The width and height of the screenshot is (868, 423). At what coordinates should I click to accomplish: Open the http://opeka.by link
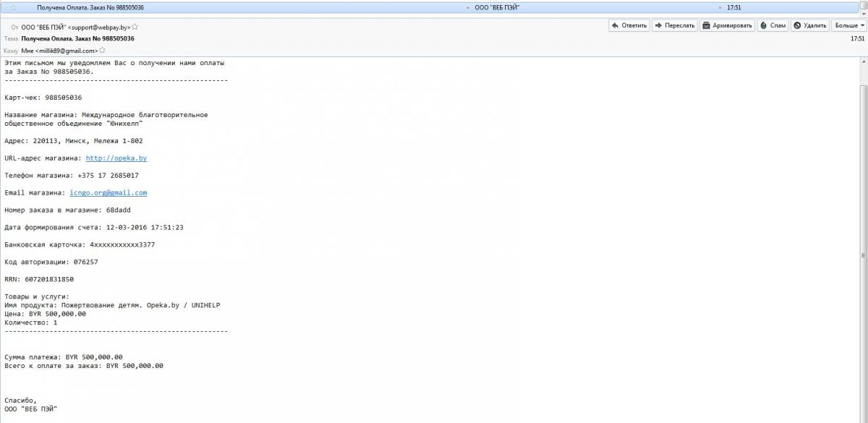pyautogui.click(x=116, y=158)
